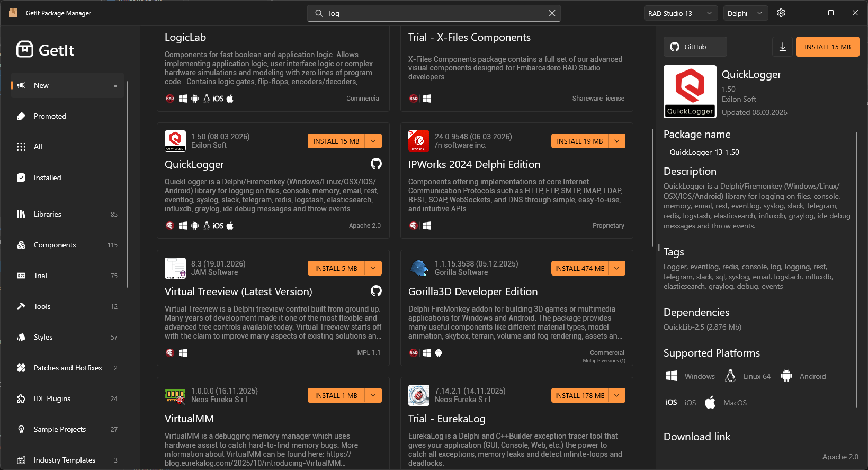Click the MacOS apple icon in Supported Platforms
868x470 pixels.
click(x=710, y=402)
